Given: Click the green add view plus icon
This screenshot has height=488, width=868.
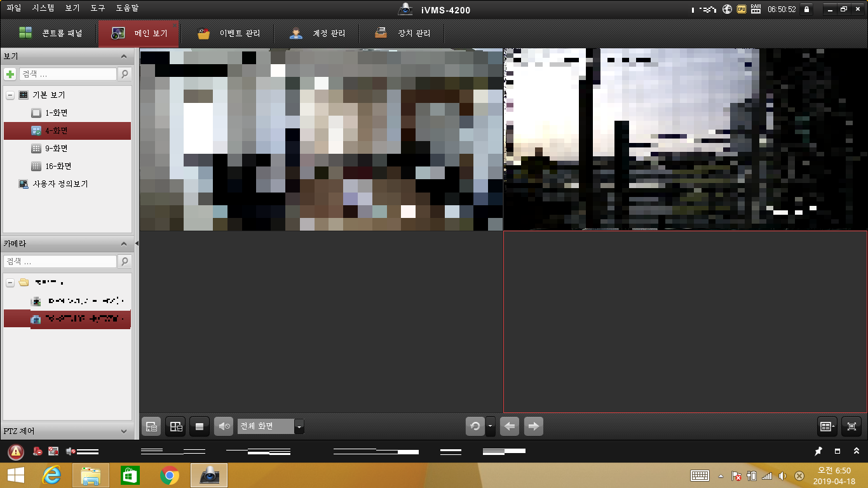Looking at the screenshot, I should pos(10,74).
